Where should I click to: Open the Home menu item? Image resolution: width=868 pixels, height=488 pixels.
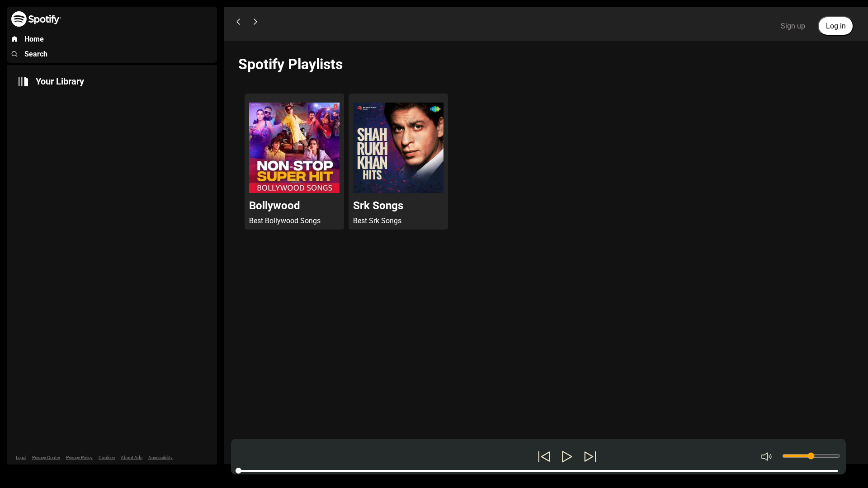[34, 39]
